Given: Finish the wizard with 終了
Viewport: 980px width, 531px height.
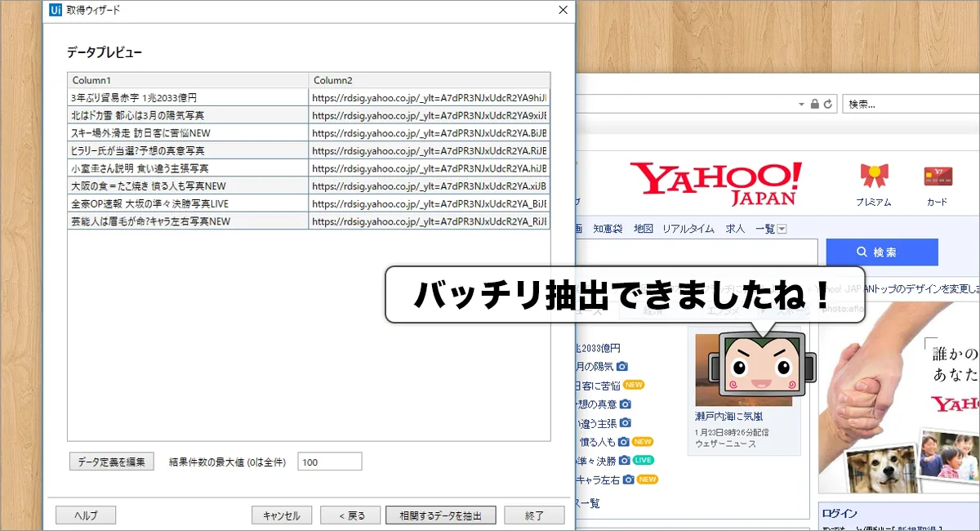Looking at the screenshot, I should 534,515.
